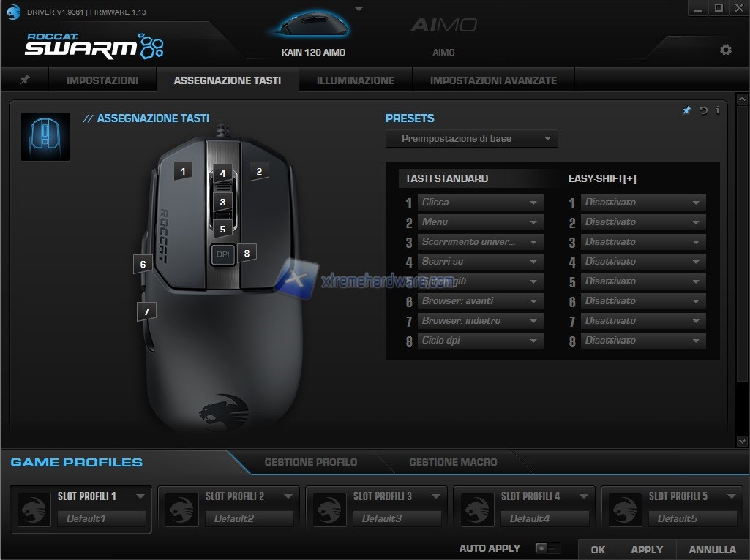Viewport: 750px width, 560px height.
Task: Click the blue pin icon in panel
Action: [686, 110]
